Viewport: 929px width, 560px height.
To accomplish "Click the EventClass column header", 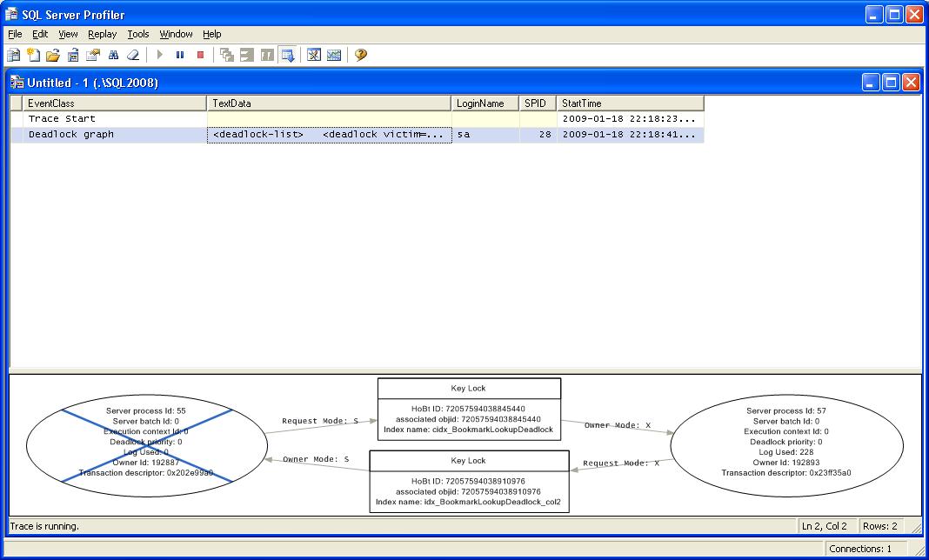I will [114, 103].
